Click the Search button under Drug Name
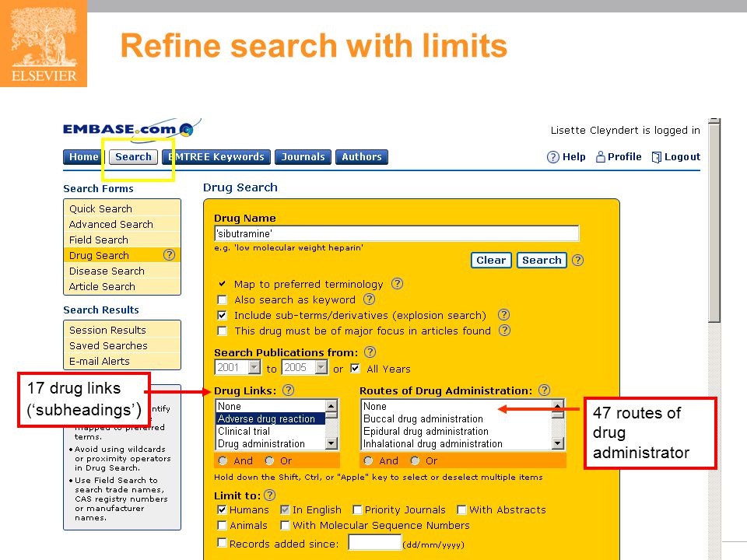Image resolution: width=747 pixels, height=560 pixels. pyautogui.click(x=542, y=260)
